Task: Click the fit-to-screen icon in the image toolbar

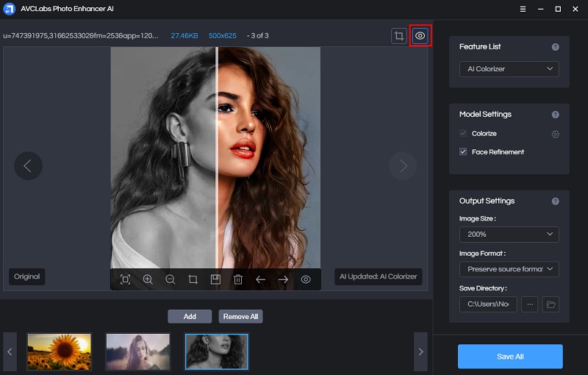Action: coord(125,279)
